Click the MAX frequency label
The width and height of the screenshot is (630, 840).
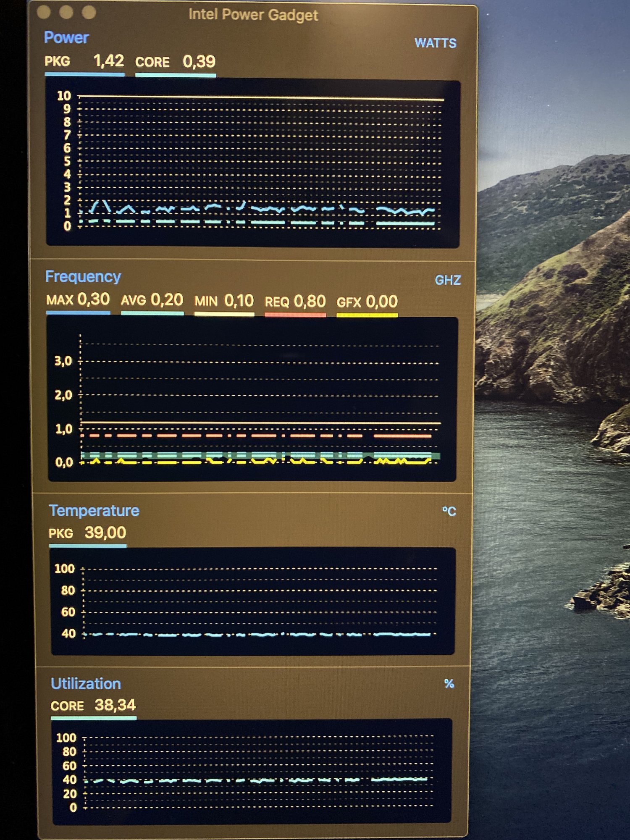click(x=60, y=300)
